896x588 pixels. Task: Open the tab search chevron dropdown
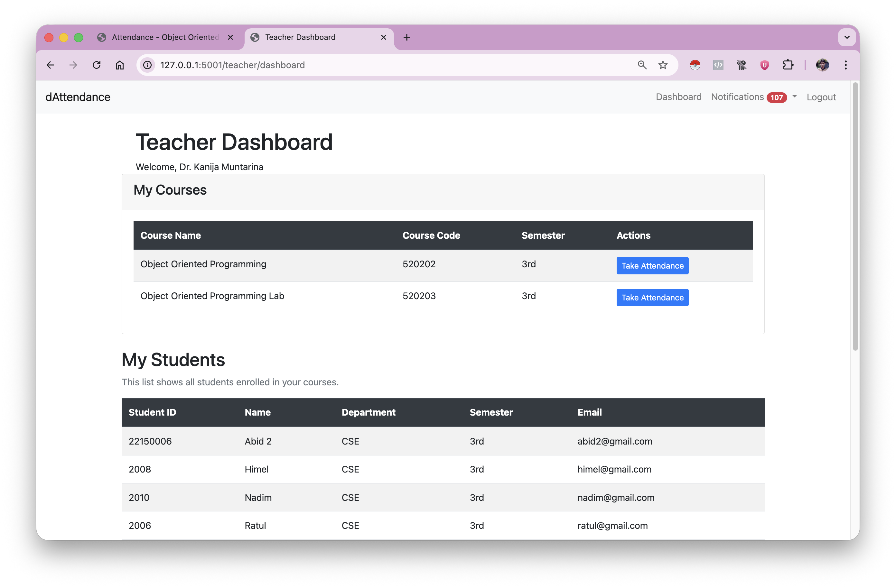pos(847,37)
